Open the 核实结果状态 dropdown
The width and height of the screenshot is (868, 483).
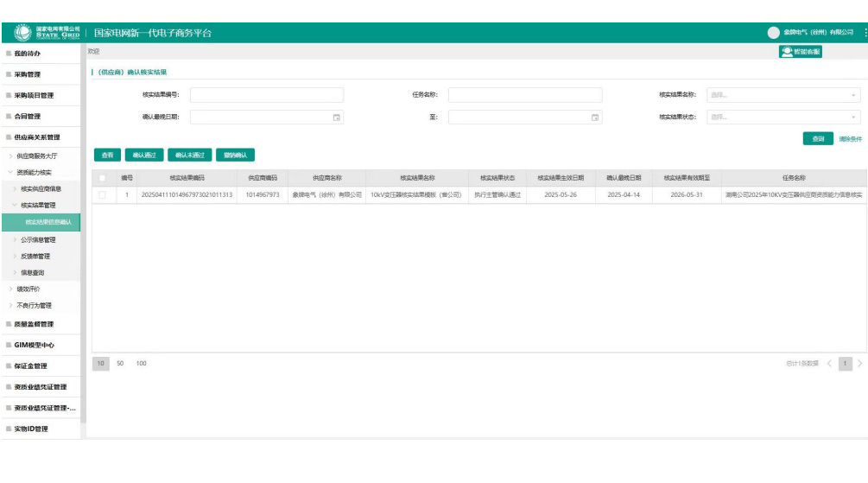point(782,117)
